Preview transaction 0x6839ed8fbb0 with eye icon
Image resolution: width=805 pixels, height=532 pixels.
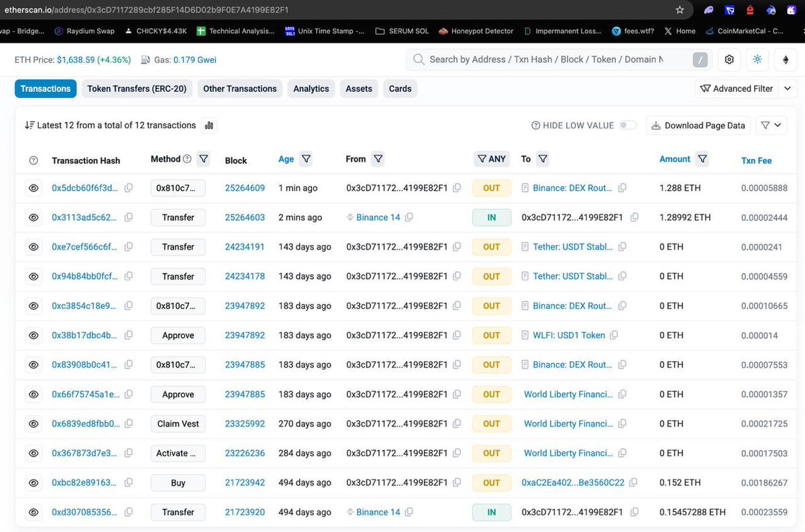[x=34, y=424]
